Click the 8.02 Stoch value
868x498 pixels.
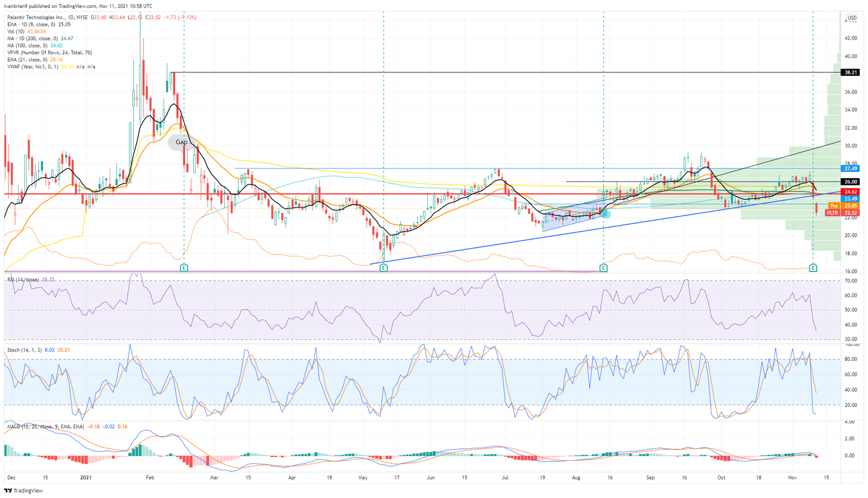pos(50,350)
